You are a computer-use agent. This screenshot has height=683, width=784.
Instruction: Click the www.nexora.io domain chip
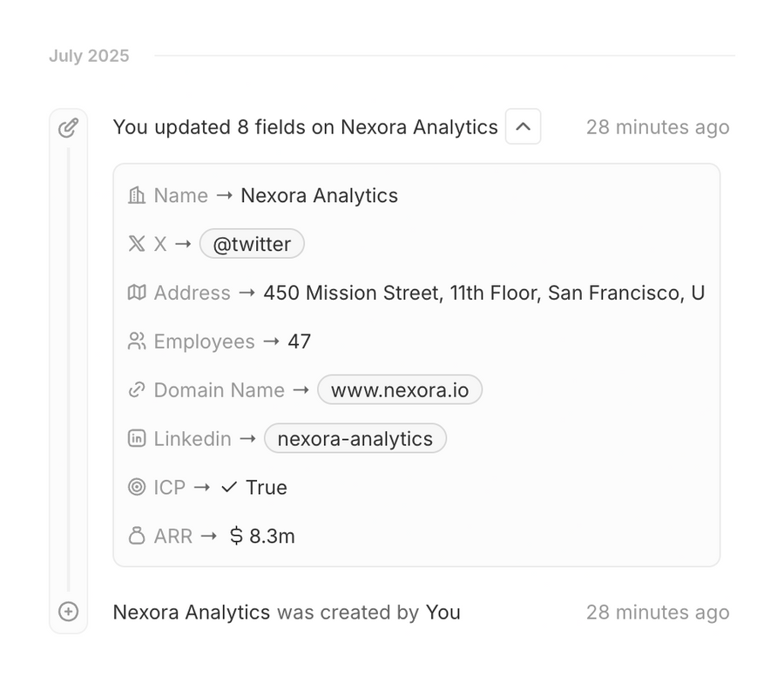(x=400, y=390)
